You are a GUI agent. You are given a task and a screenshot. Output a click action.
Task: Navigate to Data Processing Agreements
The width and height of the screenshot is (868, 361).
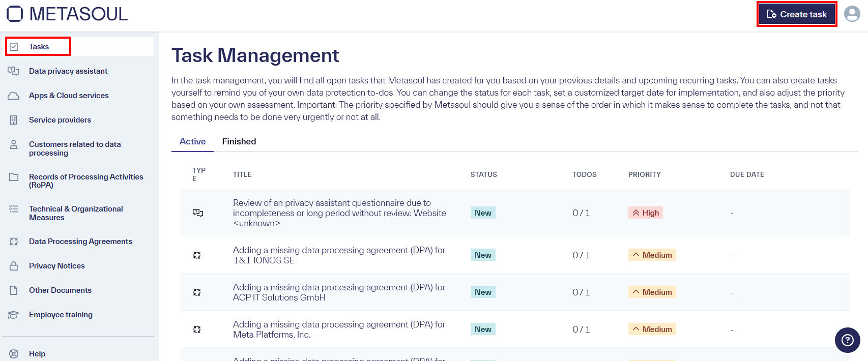pos(80,242)
